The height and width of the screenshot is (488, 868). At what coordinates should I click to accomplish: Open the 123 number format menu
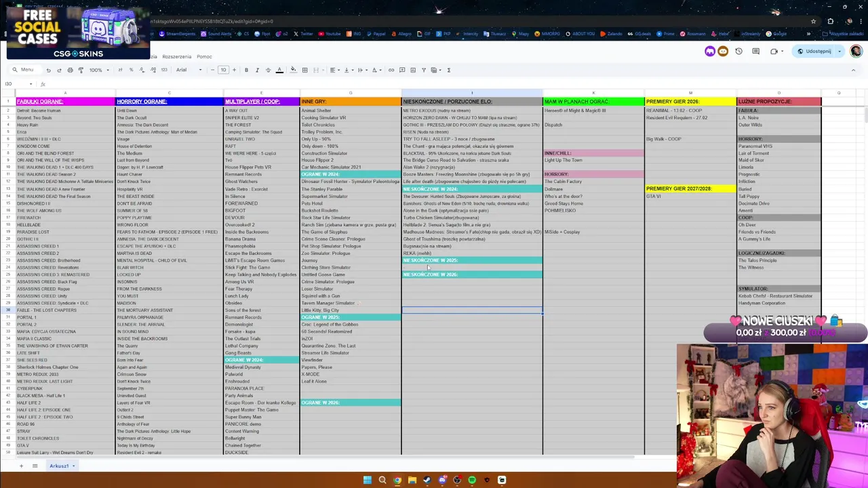click(164, 70)
